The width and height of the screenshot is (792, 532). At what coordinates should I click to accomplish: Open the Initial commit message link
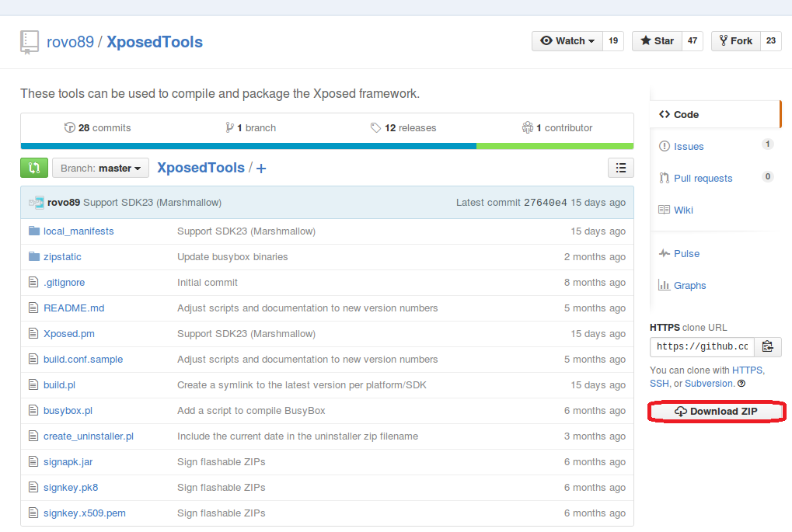point(207,283)
